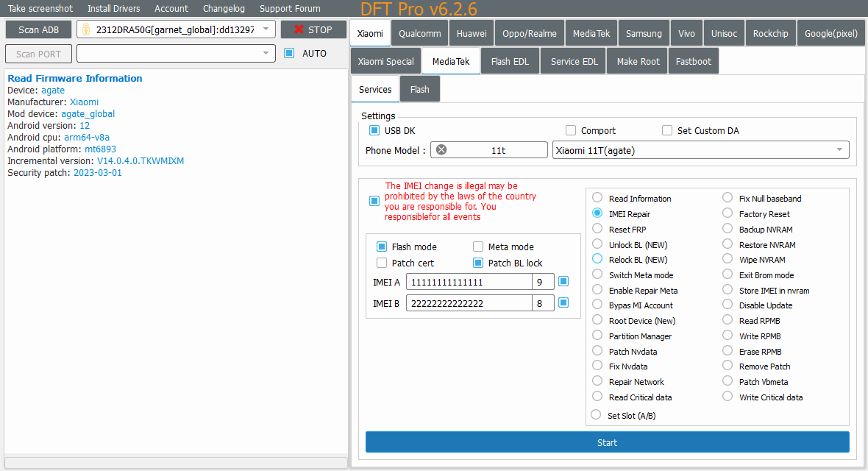Open the Huawei tab
This screenshot has width=868, height=471.
point(472,33)
